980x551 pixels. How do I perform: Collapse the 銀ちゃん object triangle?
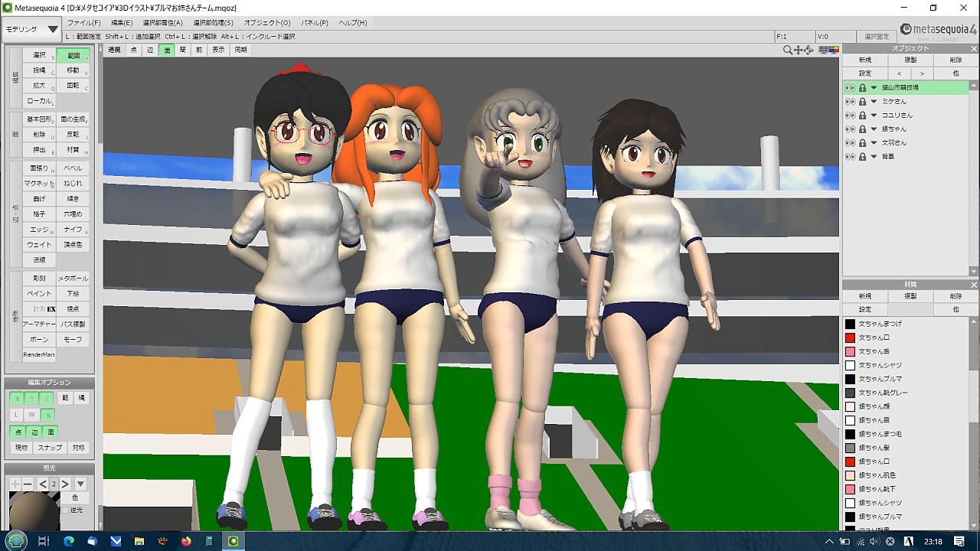(x=874, y=129)
